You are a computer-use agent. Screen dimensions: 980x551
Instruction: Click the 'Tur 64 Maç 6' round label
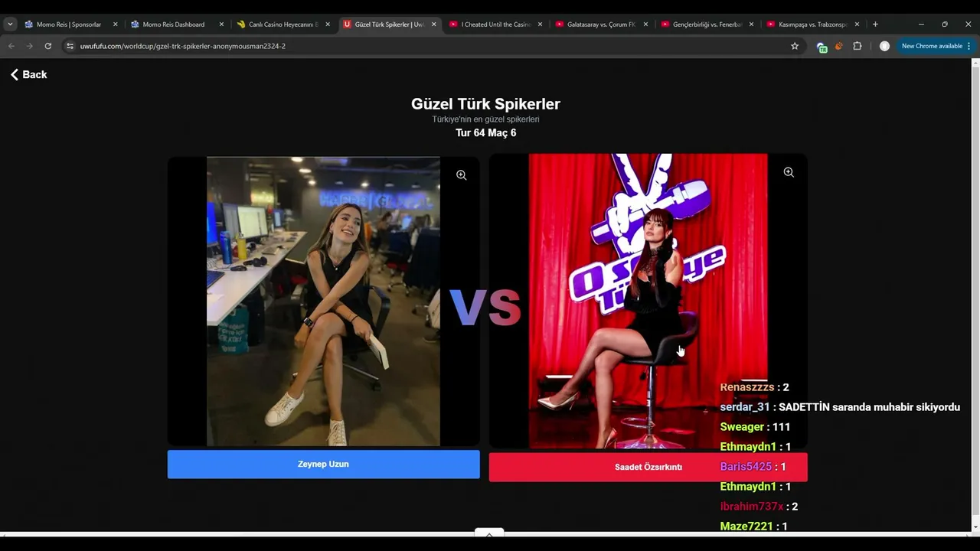pyautogui.click(x=485, y=133)
